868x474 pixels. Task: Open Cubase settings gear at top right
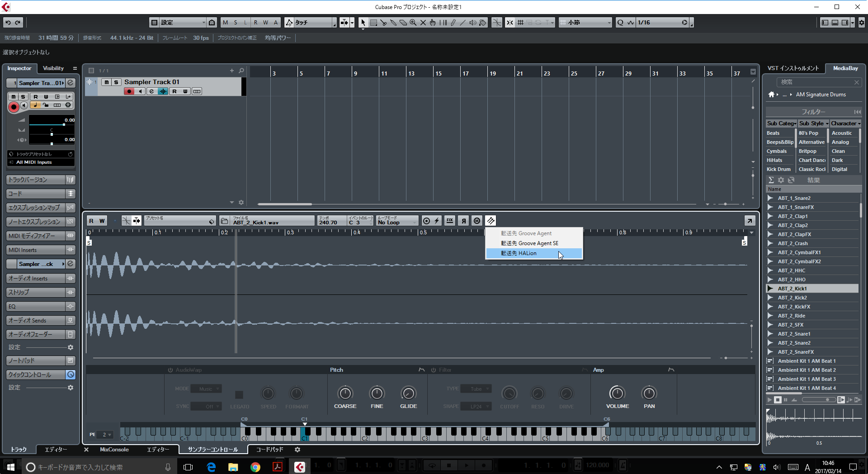pyautogui.click(x=862, y=22)
